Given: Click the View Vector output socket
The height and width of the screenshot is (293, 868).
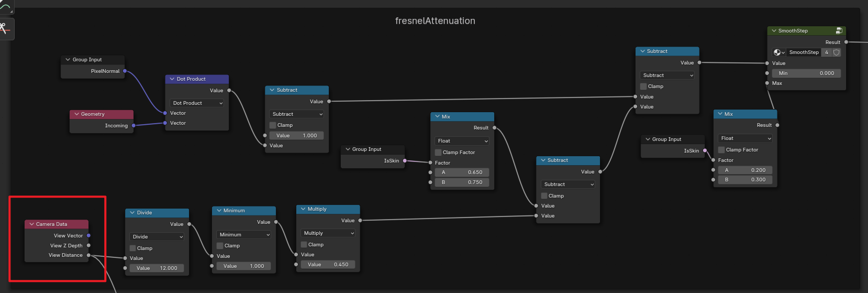Looking at the screenshot, I should pyautogui.click(x=88, y=236).
